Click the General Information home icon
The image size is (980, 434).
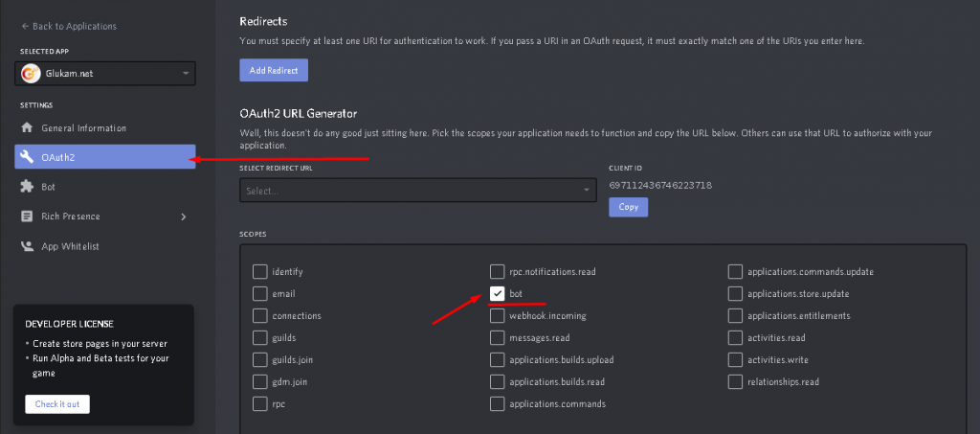tap(27, 128)
